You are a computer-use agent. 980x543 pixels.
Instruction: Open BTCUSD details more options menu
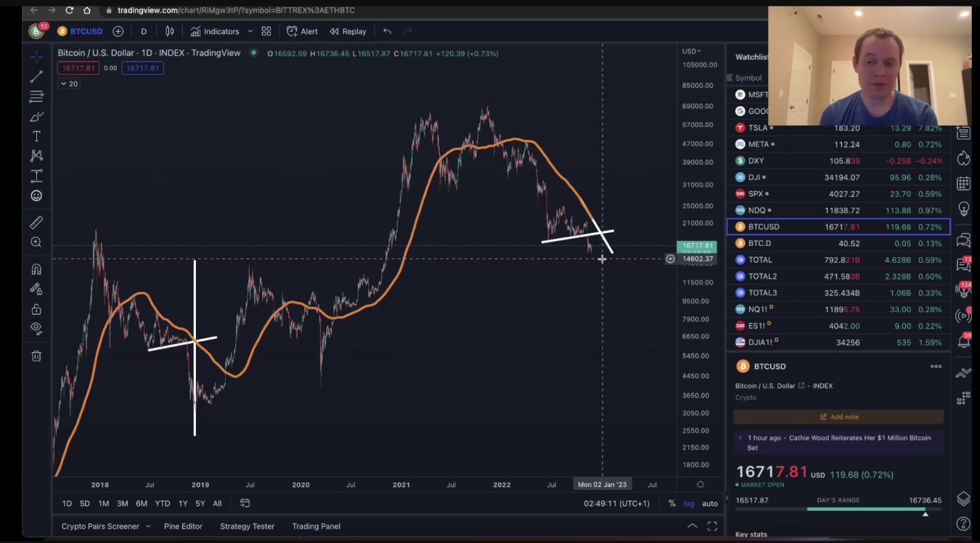point(936,366)
